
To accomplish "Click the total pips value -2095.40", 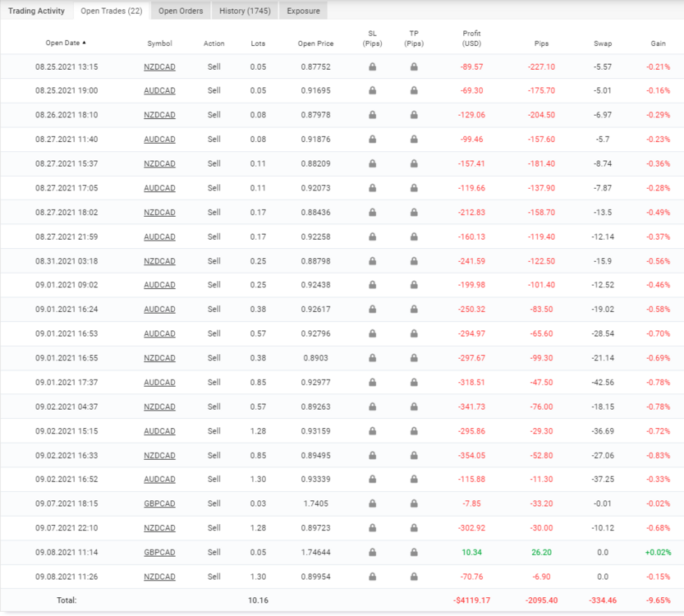I will [541, 600].
